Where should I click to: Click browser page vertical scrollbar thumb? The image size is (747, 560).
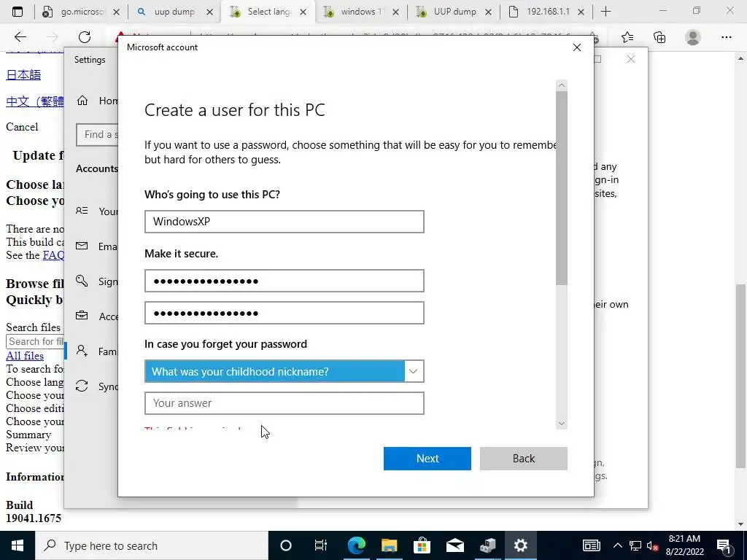[740, 376]
